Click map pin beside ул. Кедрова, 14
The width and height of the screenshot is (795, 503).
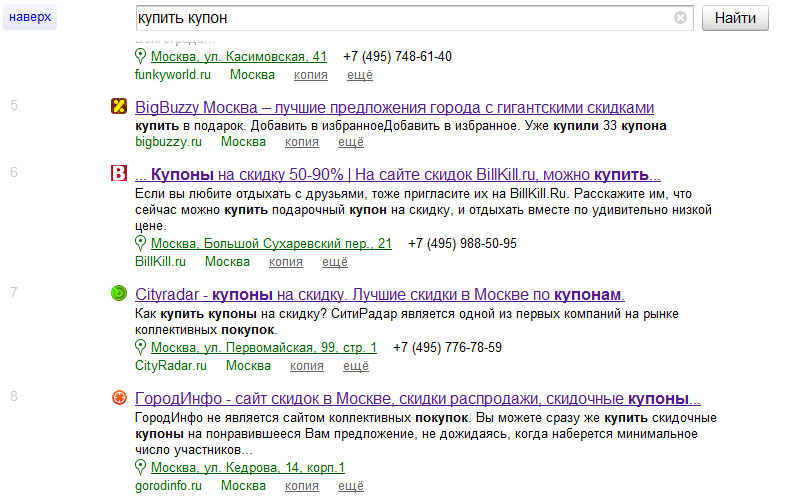(x=140, y=467)
